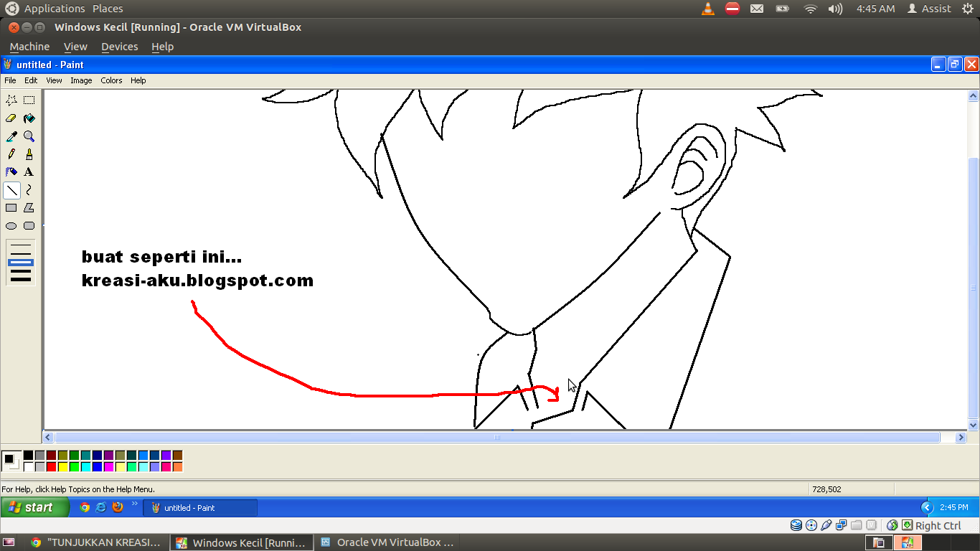The height and width of the screenshot is (551, 980).
Task: Pick the bright green color swatch
Action: click(x=74, y=467)
